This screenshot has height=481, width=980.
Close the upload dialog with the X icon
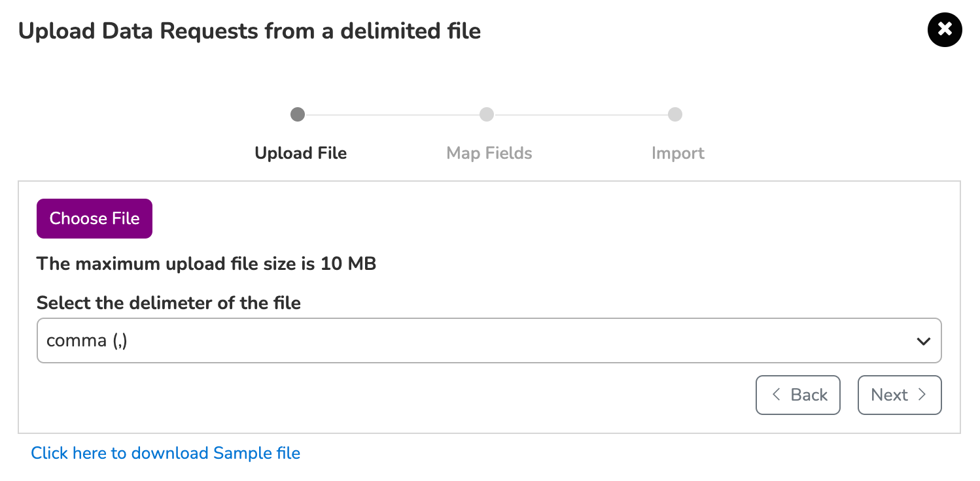pyautogui.click(x=945, y=29)
